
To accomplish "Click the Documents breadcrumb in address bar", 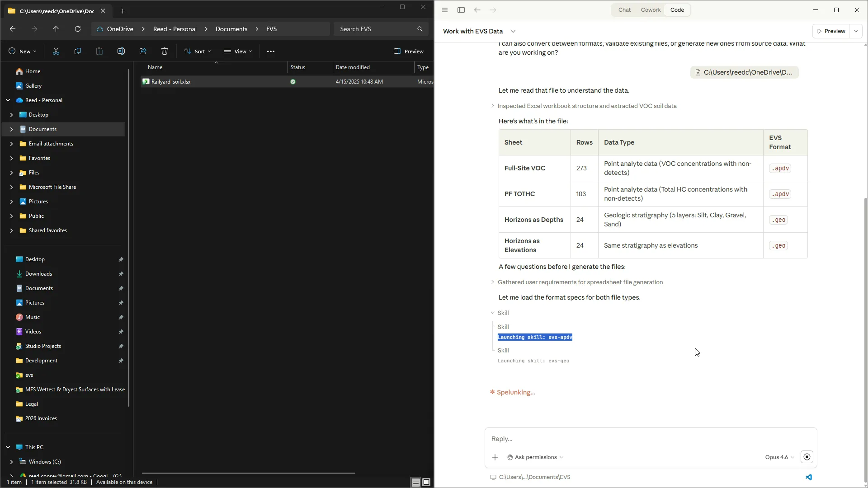I will pos(231,29).
